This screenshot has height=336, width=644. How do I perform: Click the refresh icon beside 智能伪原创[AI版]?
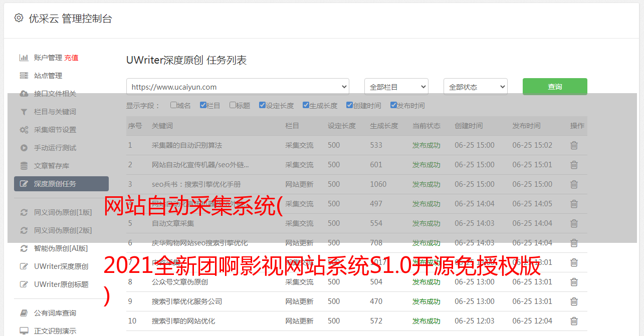click(x=24, y=248)
